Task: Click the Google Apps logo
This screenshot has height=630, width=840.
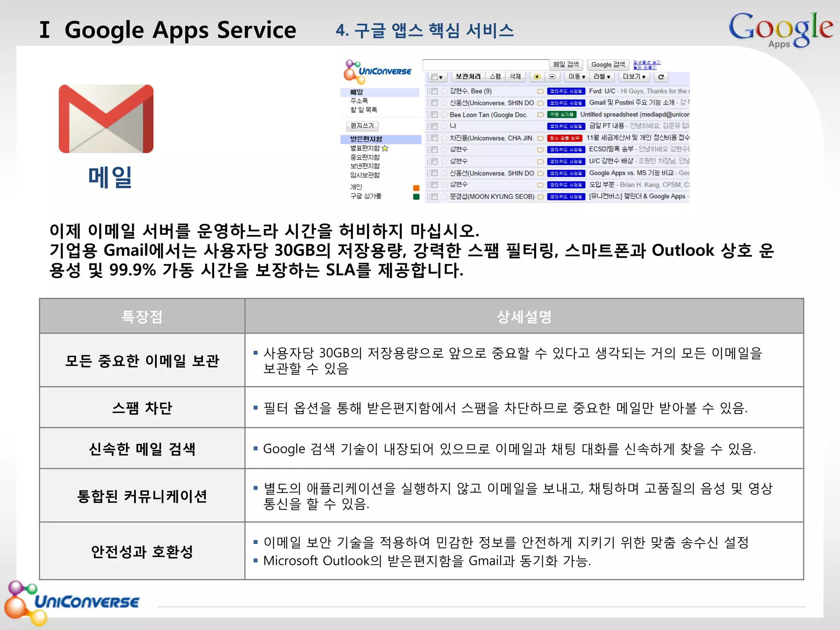Action: click(x=781, y=30)
